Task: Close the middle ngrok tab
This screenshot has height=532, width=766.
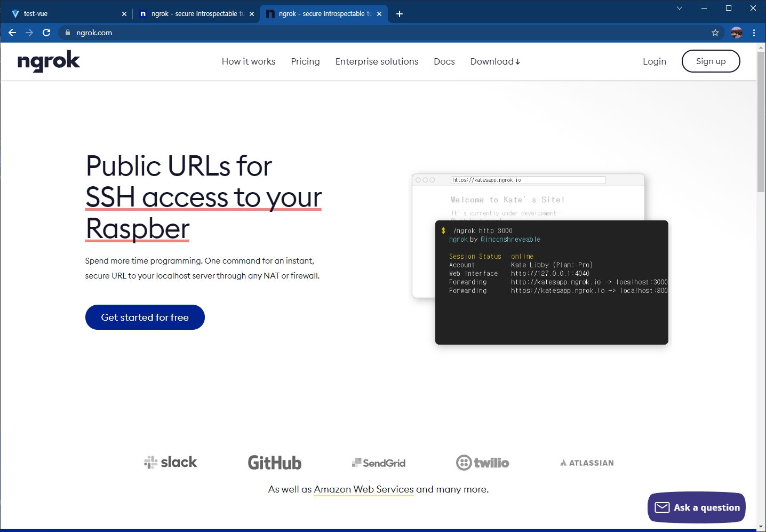Action: coord(252,14)
